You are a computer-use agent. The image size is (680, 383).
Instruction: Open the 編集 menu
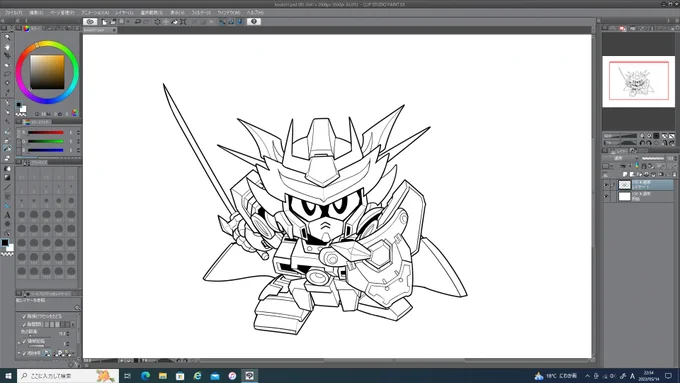[x=36, y=13]
